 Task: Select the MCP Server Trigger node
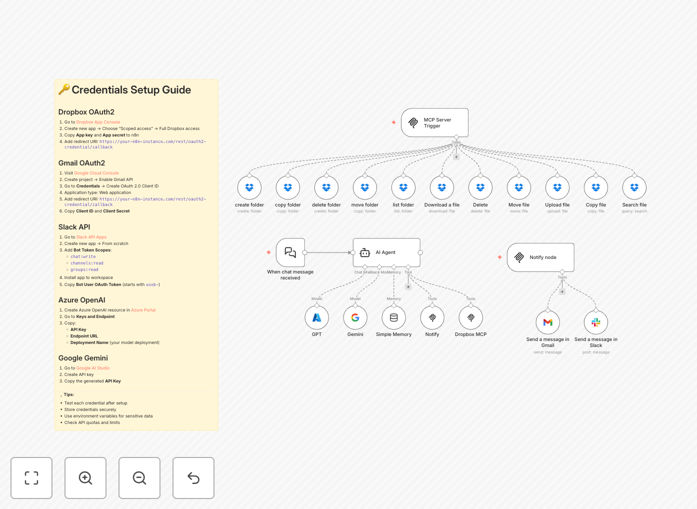435,123
